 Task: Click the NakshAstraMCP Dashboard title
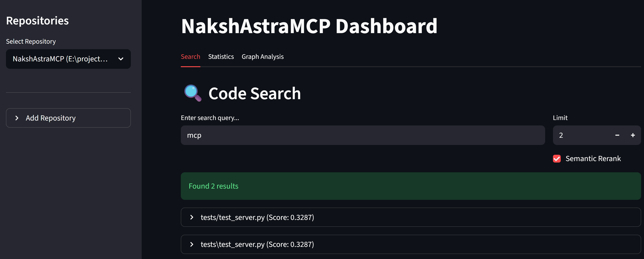click(309, 26)
